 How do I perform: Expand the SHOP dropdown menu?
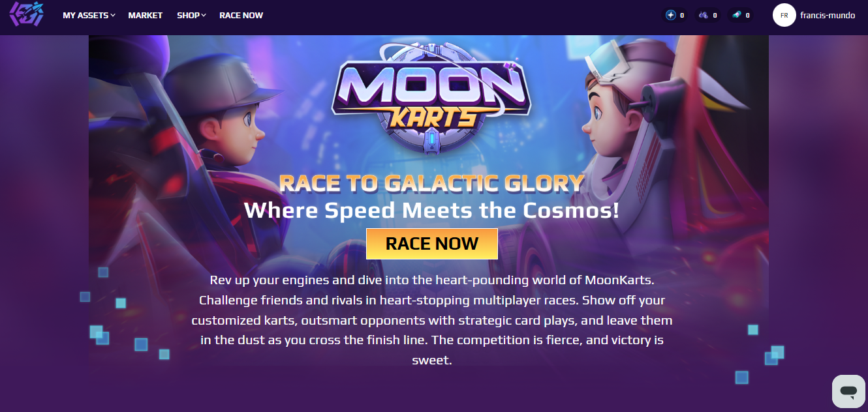[x=191, y=15]
